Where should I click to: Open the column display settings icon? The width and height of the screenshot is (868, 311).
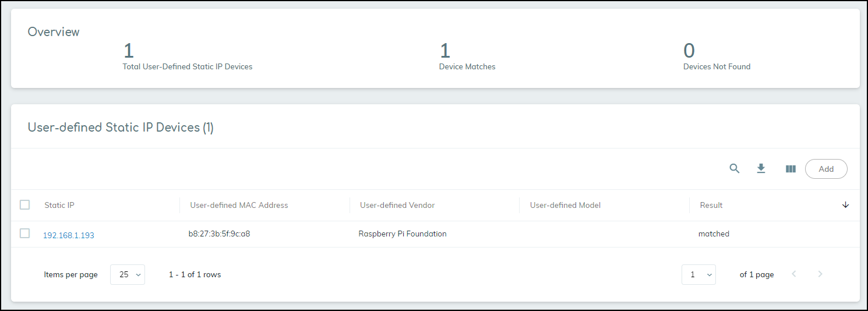coord(791,169)
